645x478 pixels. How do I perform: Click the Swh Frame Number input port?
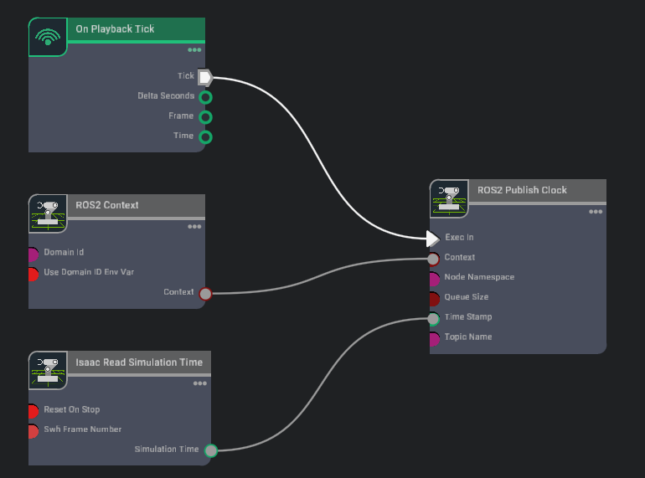coord(33,430)
